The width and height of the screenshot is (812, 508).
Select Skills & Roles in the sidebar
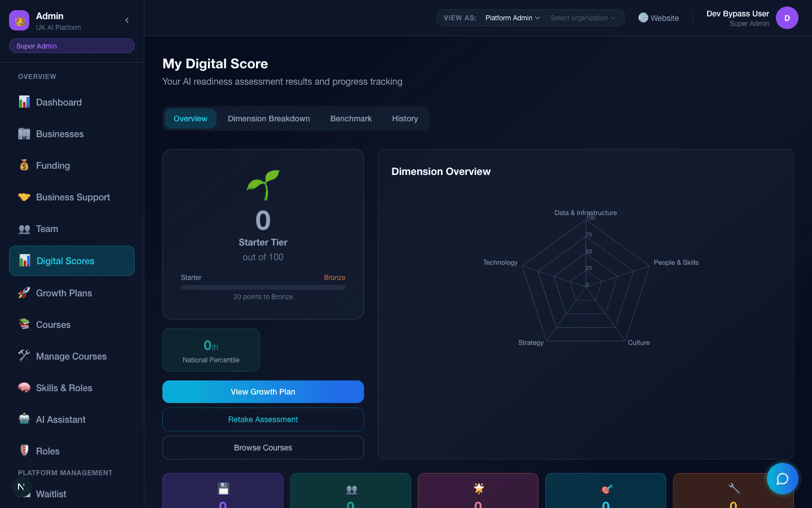pyautogui.click(x=72, y=388)
